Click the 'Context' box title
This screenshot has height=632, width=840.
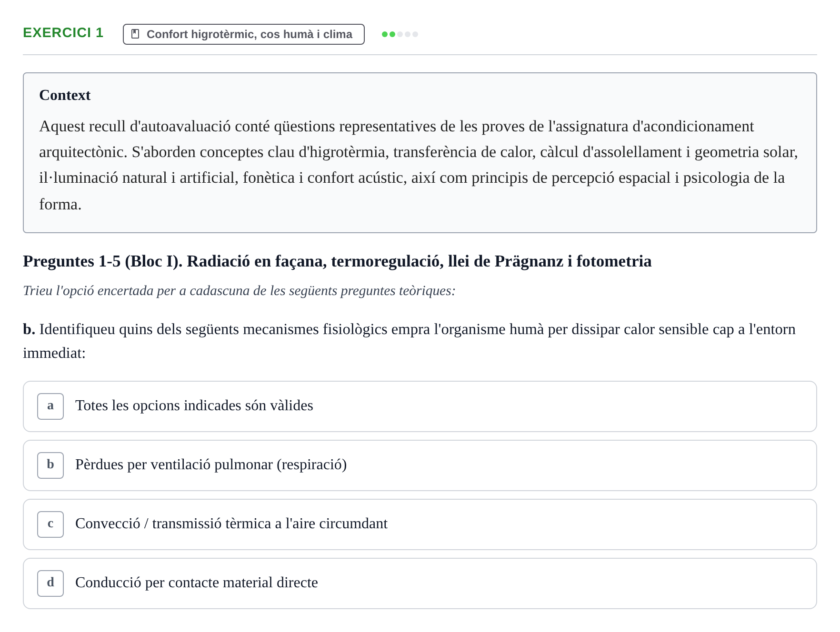click(x=65, y=95)
